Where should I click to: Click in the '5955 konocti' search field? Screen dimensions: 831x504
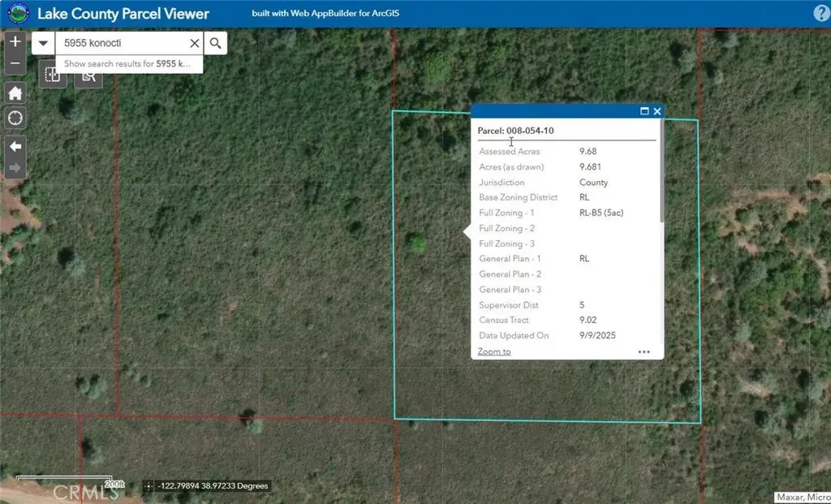pyautogui.click(x=122, y=43)
